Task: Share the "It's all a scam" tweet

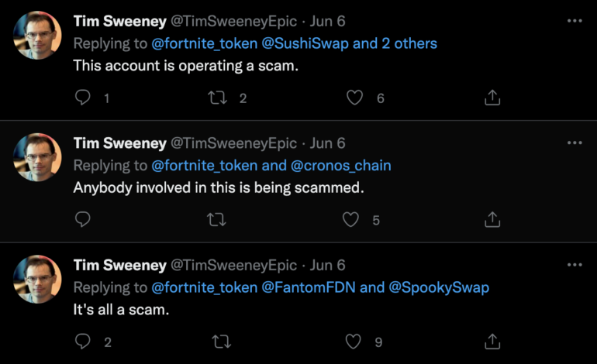Action: pos(492,342)
